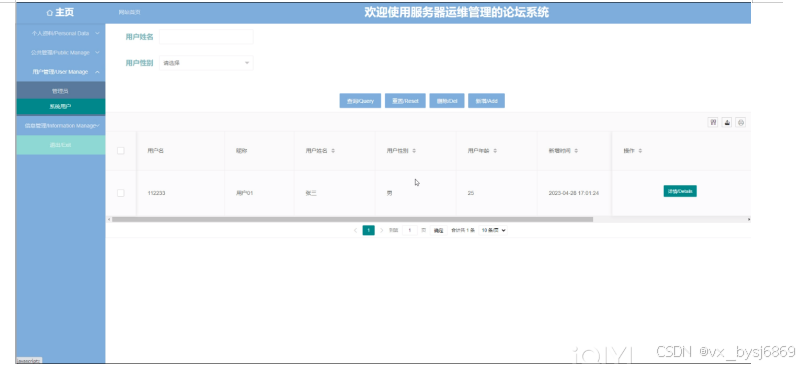Click the 查询/Query button
810x367 pixels.
360,101
